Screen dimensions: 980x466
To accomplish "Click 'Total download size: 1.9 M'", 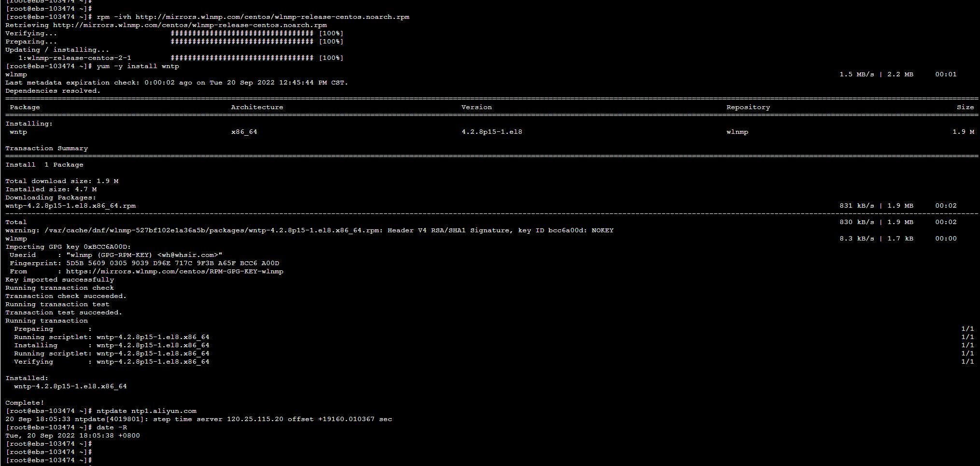I will [x=62, y=181].
